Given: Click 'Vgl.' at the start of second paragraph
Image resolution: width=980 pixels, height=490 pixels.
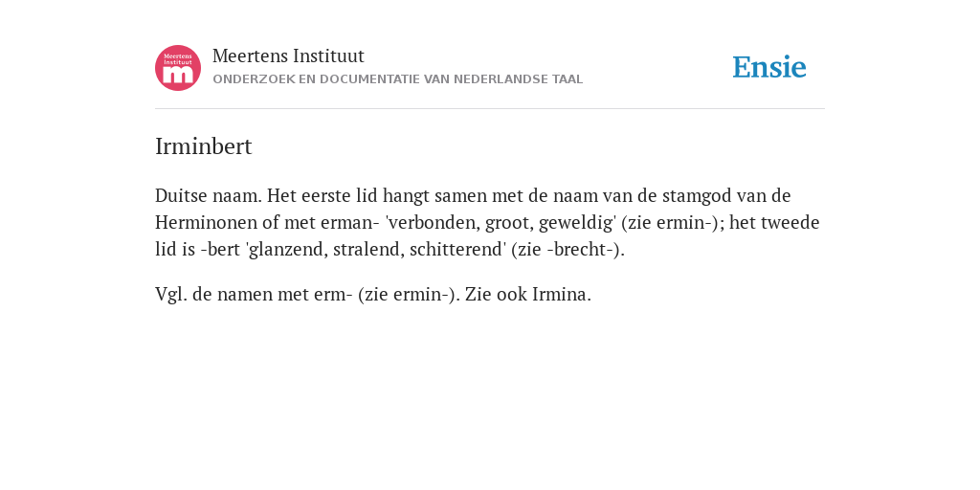Looking at the screenshot, I should tap(171, 295).
